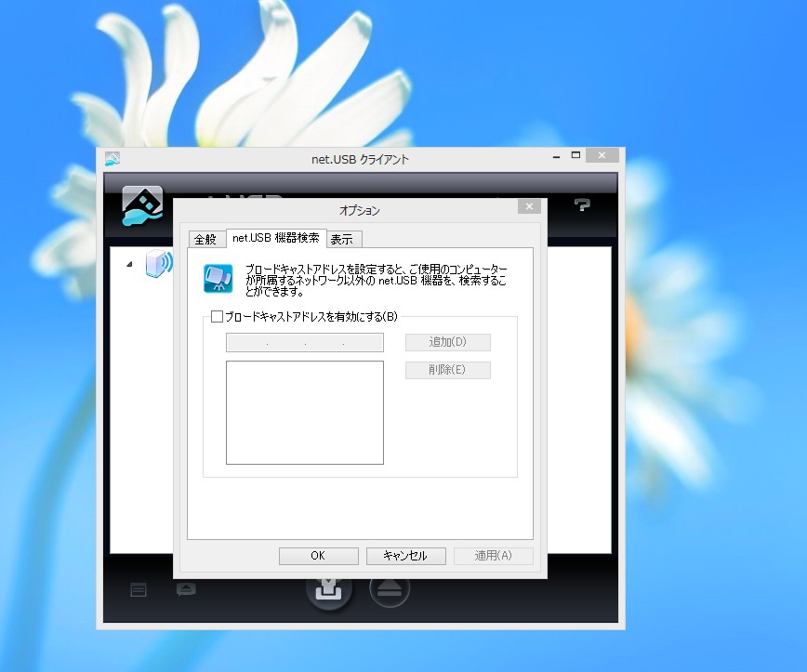Confirm with the OK button
The image size is (807, 672).
point(319,556)
